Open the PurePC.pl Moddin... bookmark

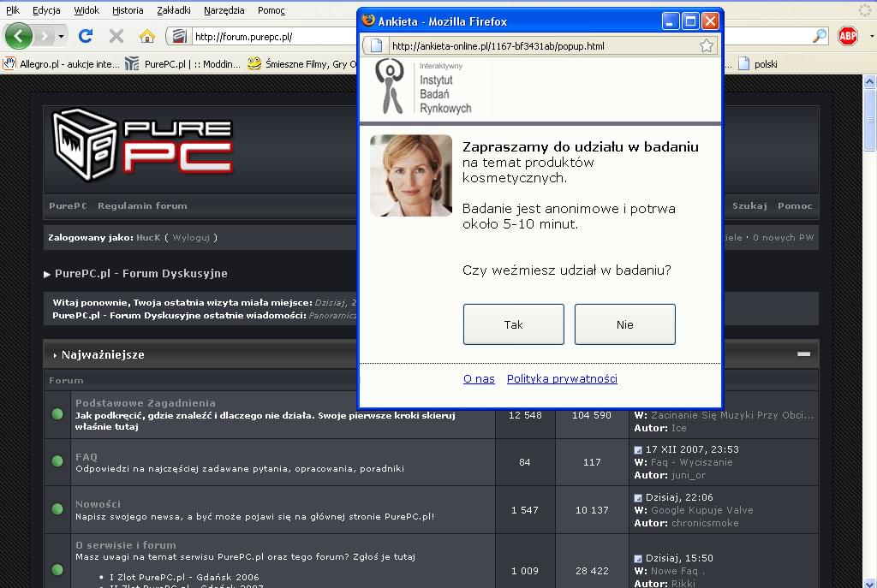[x=183, y=63]
